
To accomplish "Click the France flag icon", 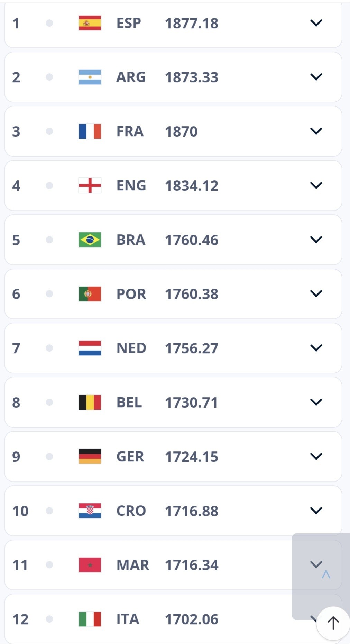I will pyautogui.click(x=90, y=131).
